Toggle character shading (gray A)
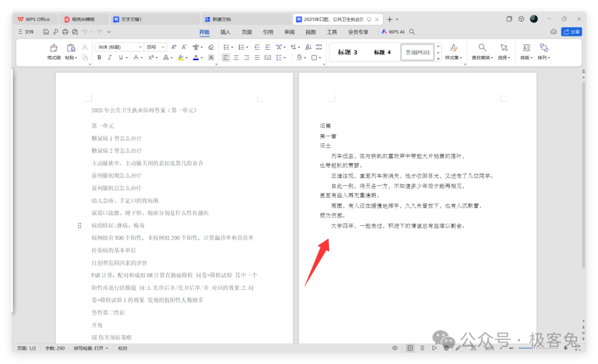The image size is (598, 364). click(x=211, y=58)
